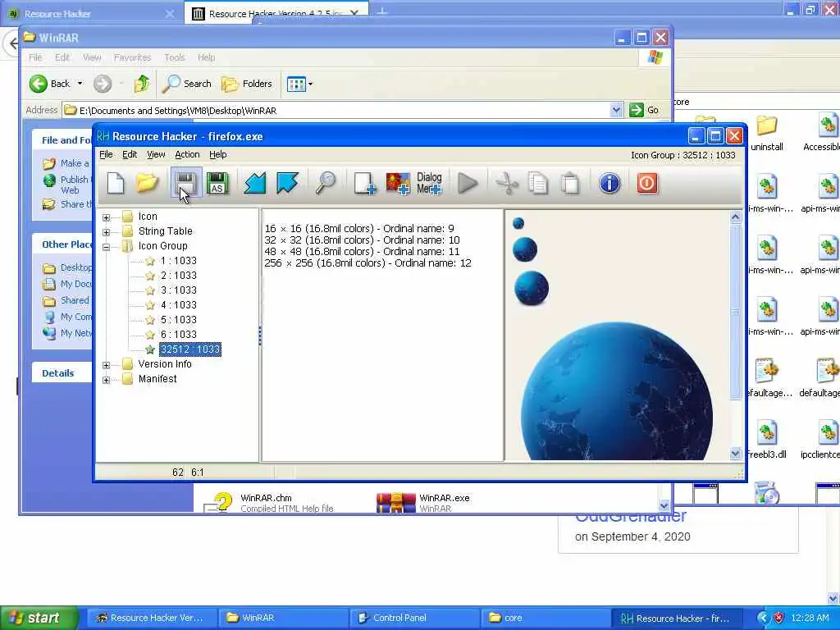Open File menu in Resource Hacker

coord(106,154)
